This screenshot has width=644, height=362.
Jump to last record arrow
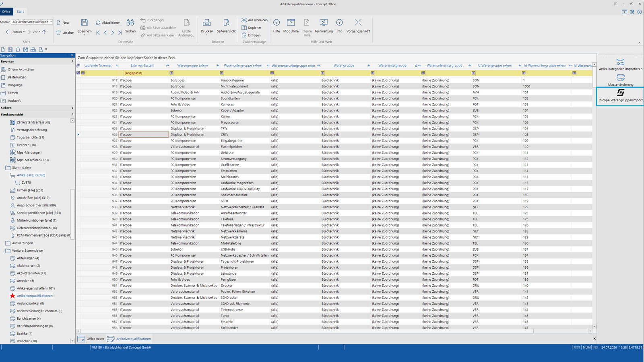(x=120, y=33)
